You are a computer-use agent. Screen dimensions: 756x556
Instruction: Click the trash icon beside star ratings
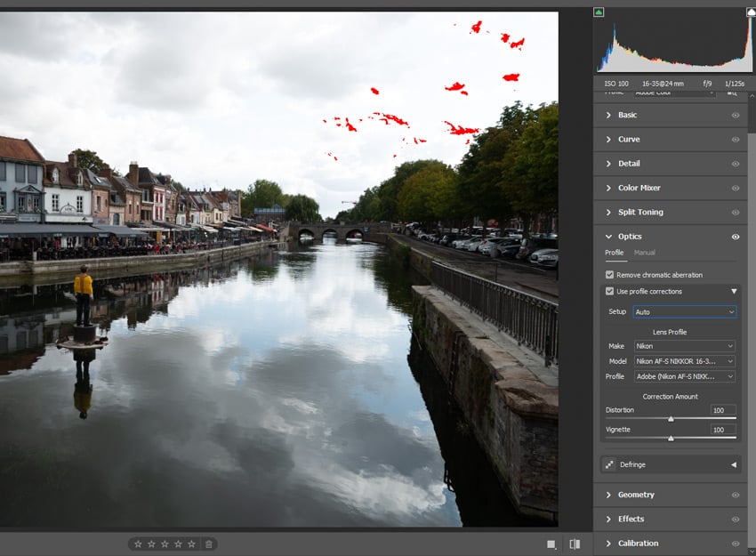(x=208, y=544)
